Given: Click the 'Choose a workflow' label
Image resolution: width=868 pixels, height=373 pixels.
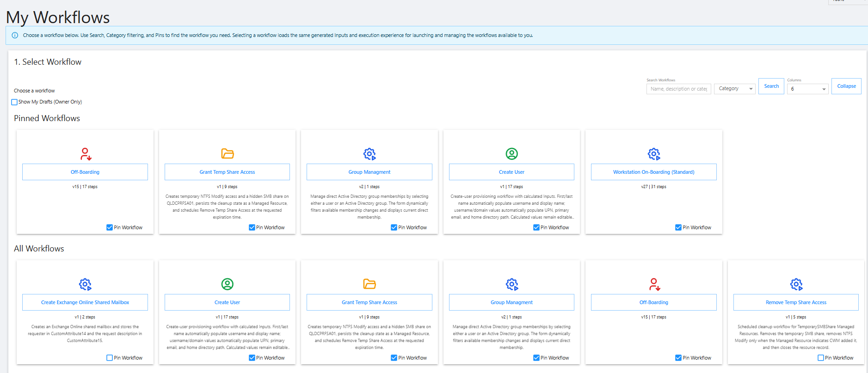Looking at the screenshot, I should click(34, 91).
